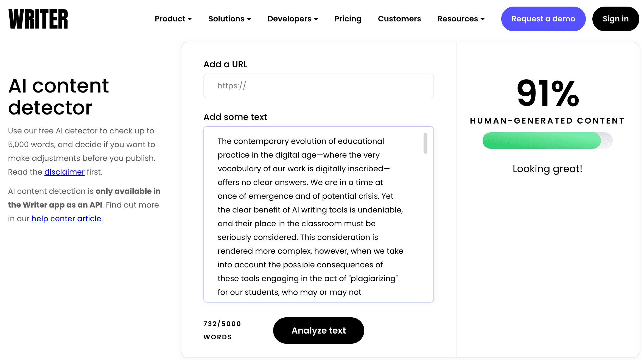This screenshot has width=644, height=361.
Task: Open the Solutions dropdown menu
Action: (x=229, y=19)
